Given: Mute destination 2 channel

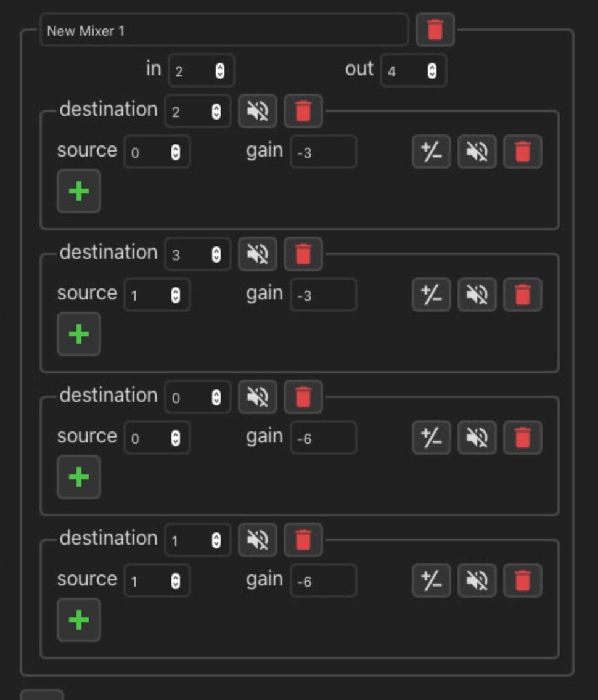Looking at the screenshot, I should [258, 111].
